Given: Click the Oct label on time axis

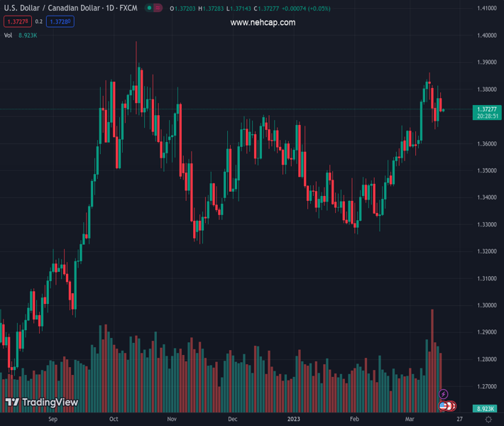Looking at the screenshot, I should (x=113, y=420).
